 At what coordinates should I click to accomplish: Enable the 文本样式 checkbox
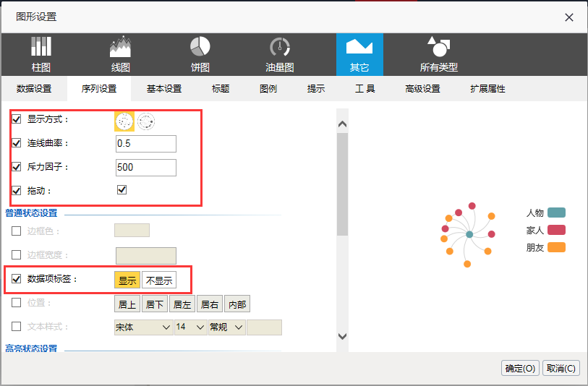point(16,327)
